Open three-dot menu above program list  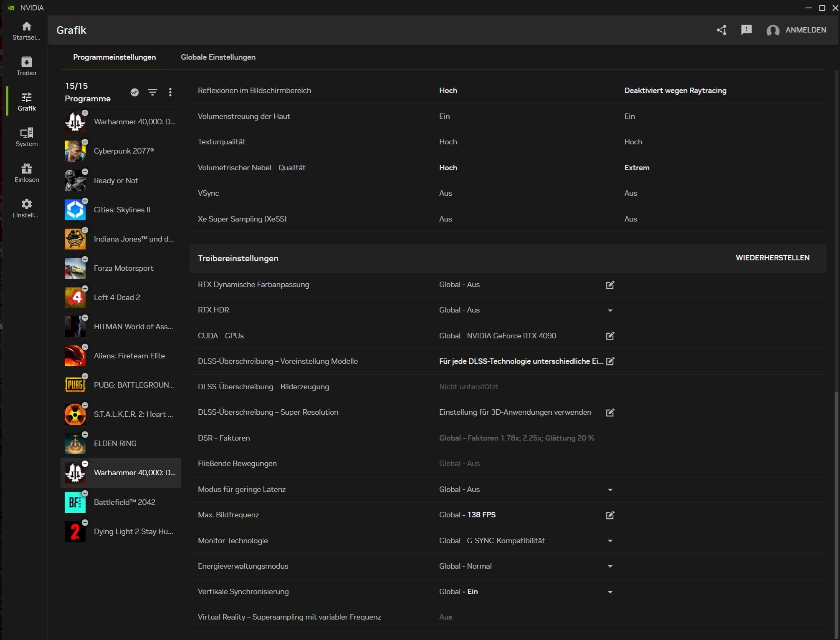pyautogui.click(x=170, y=92)
